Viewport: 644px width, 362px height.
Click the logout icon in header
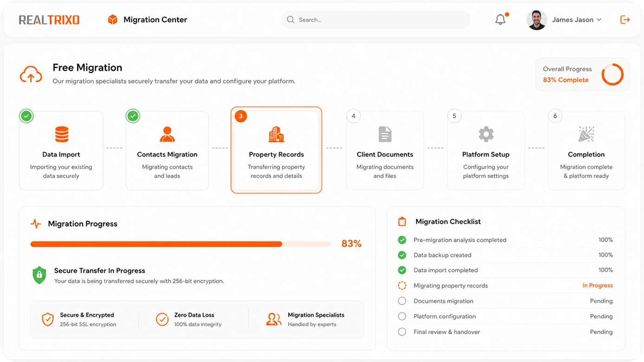[x=625, y=19]
